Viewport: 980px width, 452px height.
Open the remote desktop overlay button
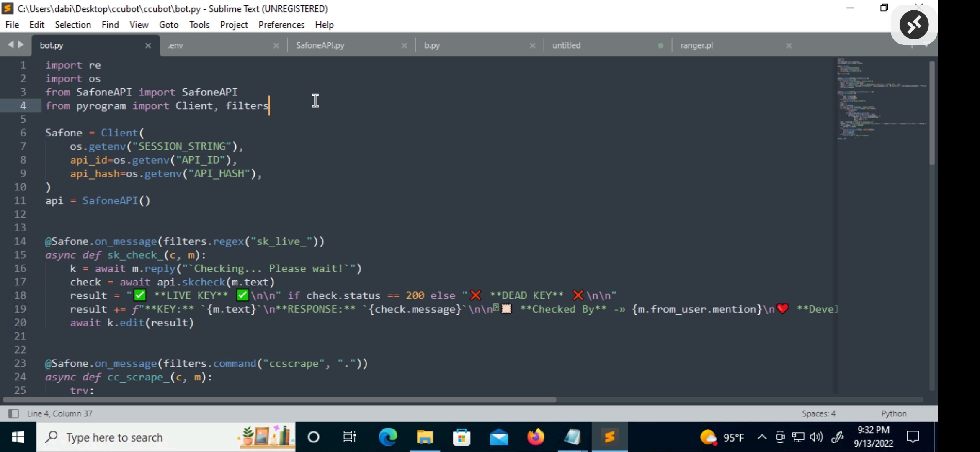(x=914, y=25)
